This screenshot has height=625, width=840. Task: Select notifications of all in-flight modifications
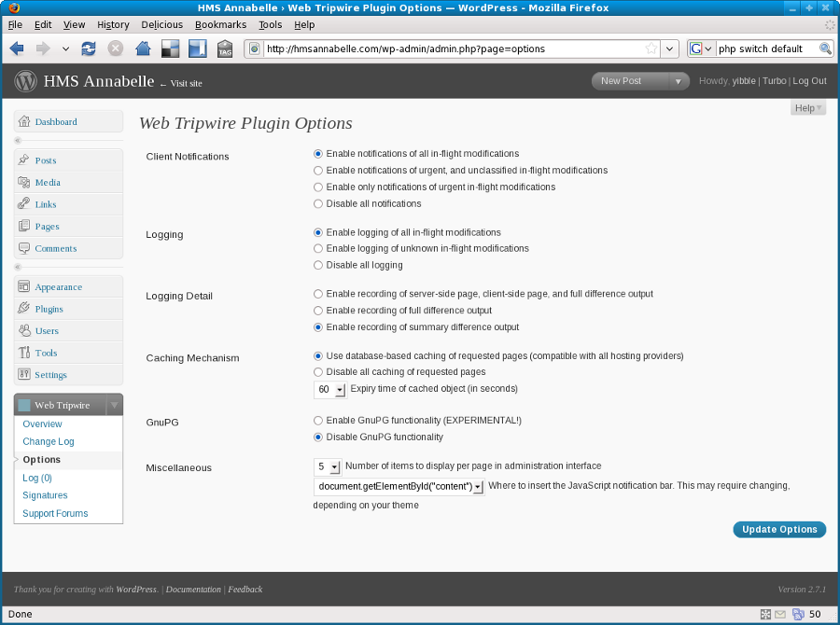coord(318,154)
